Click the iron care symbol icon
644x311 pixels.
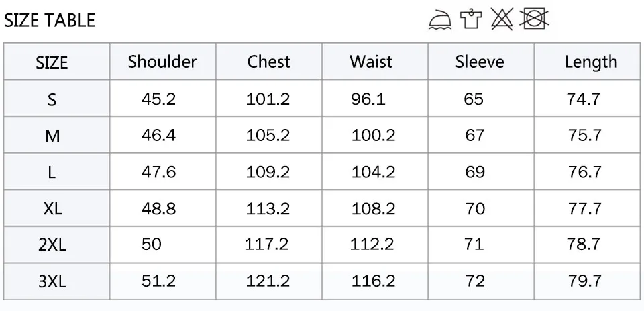click(x=440, y=19)
